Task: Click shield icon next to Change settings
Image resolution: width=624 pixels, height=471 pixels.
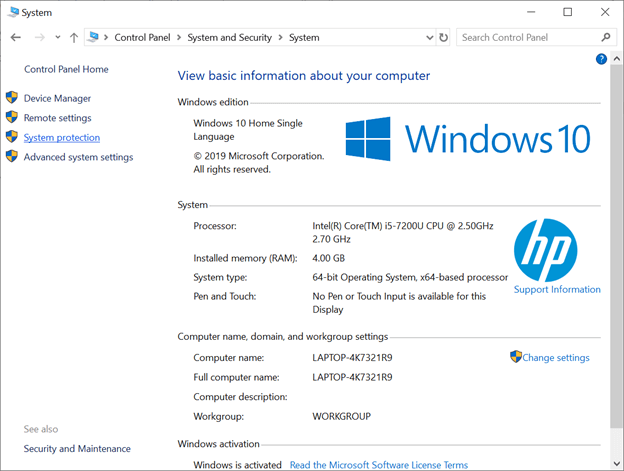Action: click(516, 356)
